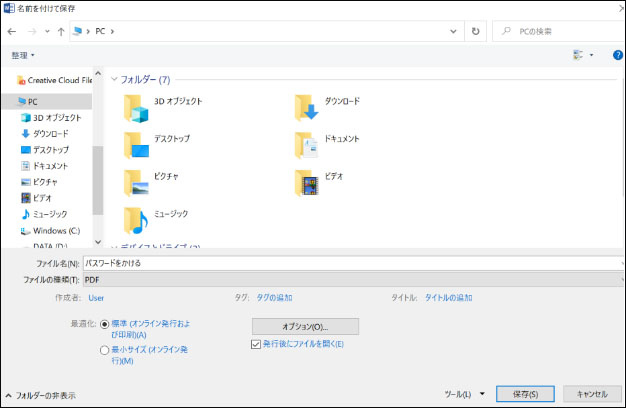Open the help icon
Image resolution: width=626 pixels, height=408 pixels.
618,55
